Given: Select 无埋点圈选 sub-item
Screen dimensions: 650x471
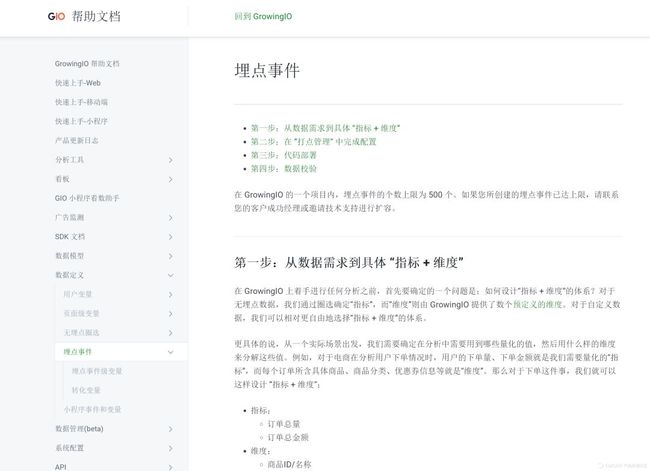Looking at the screenshot, I should click(81, 333).
